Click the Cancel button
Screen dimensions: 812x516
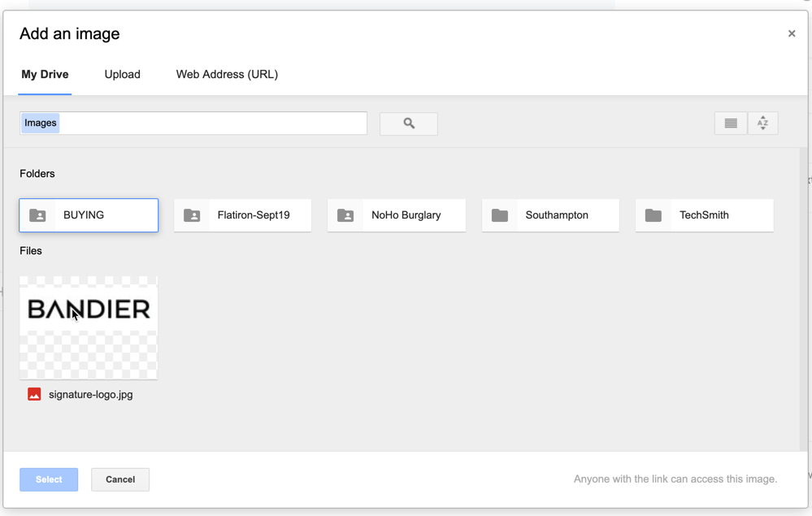pos(120,479)
